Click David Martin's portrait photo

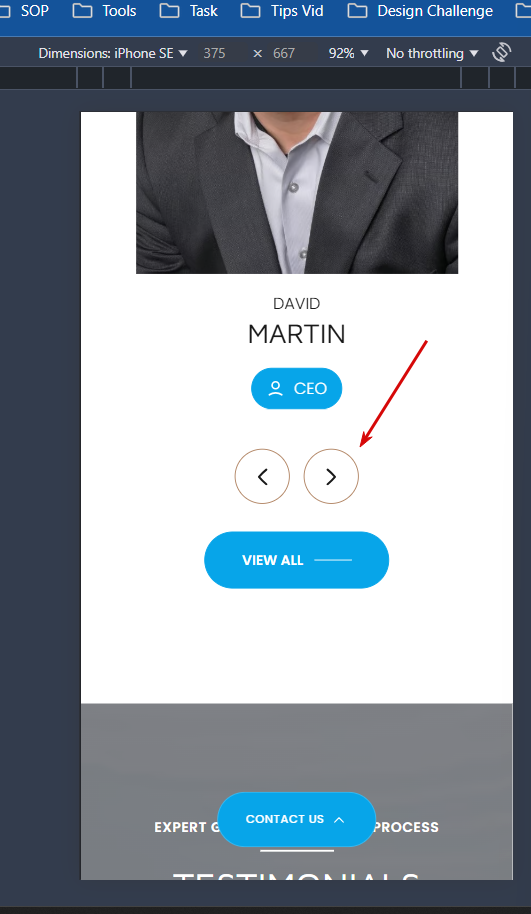pyautogui.click(x=297, y=192)
